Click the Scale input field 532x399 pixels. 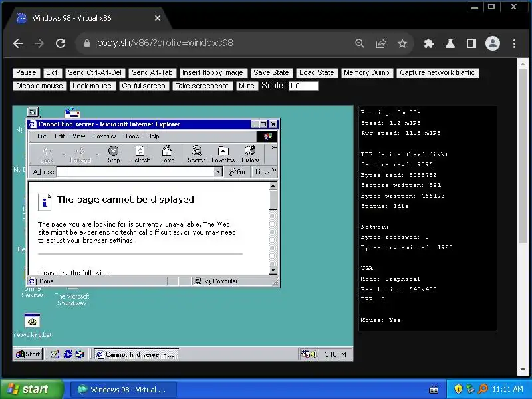point(303,86)
